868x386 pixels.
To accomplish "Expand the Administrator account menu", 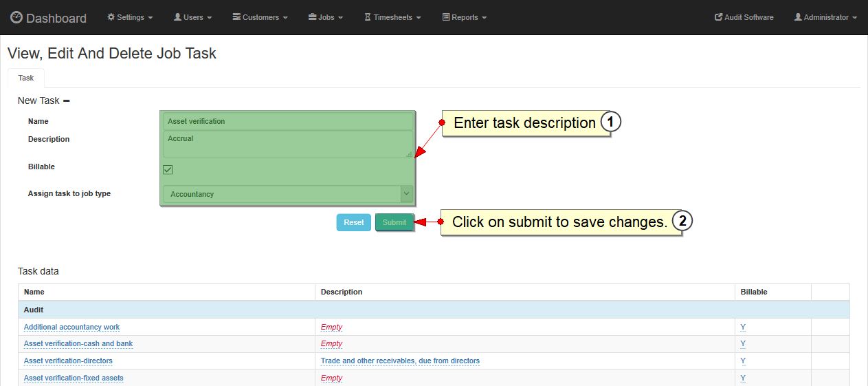I will coord(825,17).
